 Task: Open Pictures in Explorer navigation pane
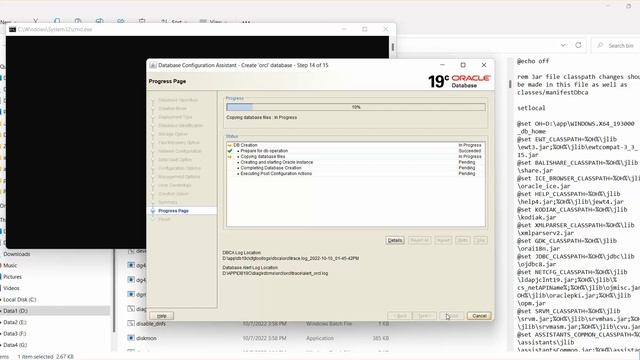pyautogui.click(x=12, y=277)
